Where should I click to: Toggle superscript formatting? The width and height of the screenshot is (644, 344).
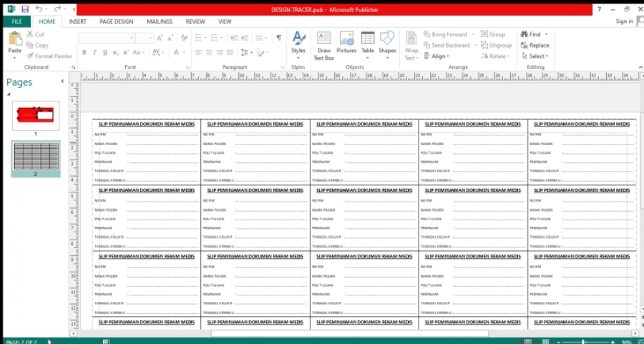126,52
